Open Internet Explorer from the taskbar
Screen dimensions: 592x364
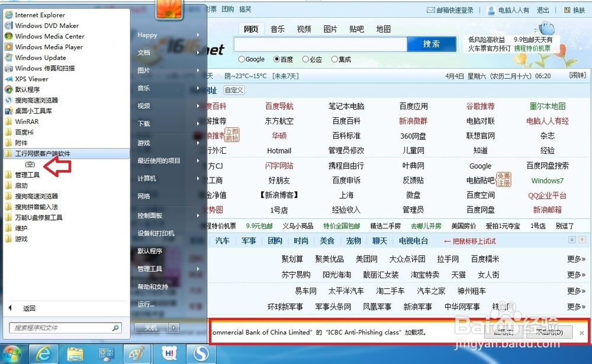tap(44, 354)
